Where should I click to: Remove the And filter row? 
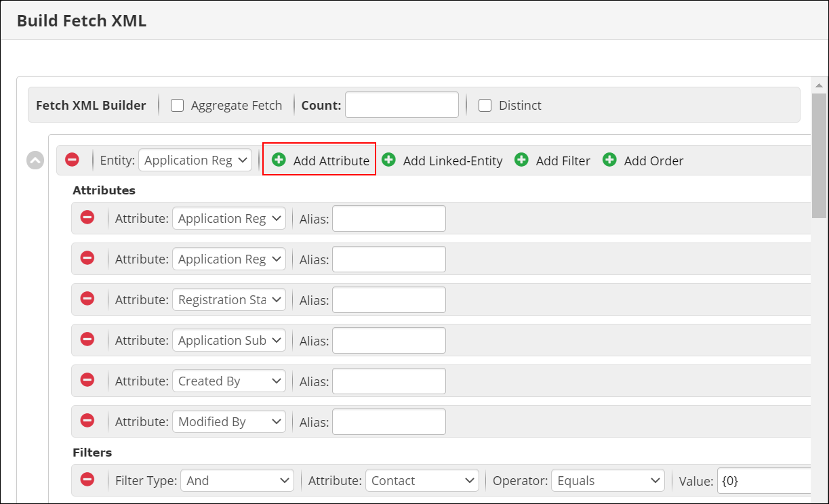(87, 480)
